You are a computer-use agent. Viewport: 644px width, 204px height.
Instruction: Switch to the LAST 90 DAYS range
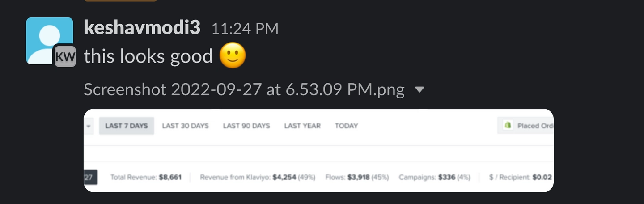click(x=246, y=126)
